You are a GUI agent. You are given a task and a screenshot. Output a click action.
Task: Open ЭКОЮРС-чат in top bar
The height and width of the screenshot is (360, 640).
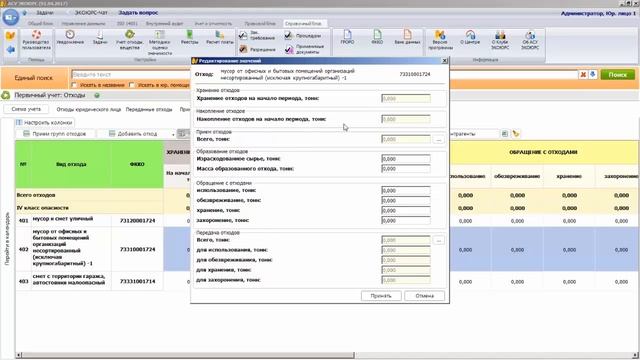point(91,13)
